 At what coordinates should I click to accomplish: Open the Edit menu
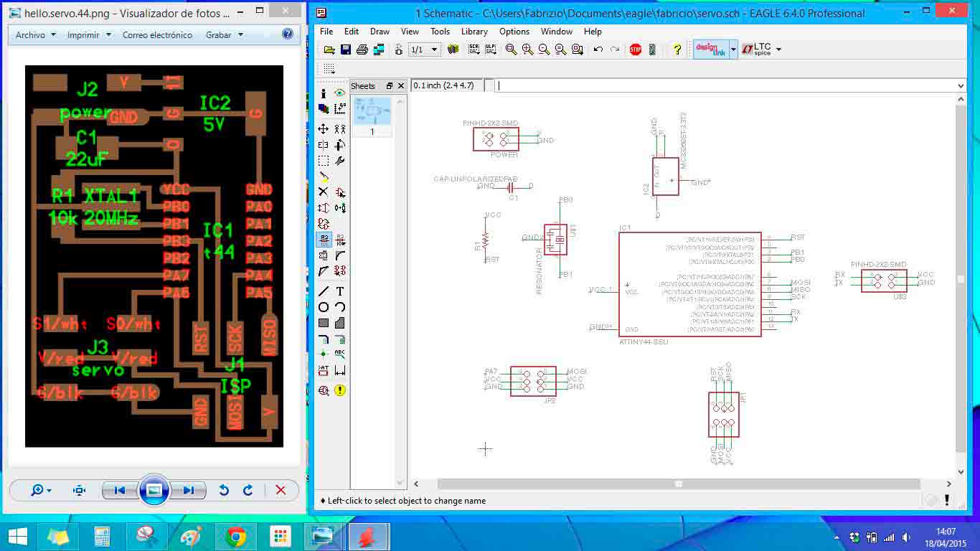[x=352, y=32]
